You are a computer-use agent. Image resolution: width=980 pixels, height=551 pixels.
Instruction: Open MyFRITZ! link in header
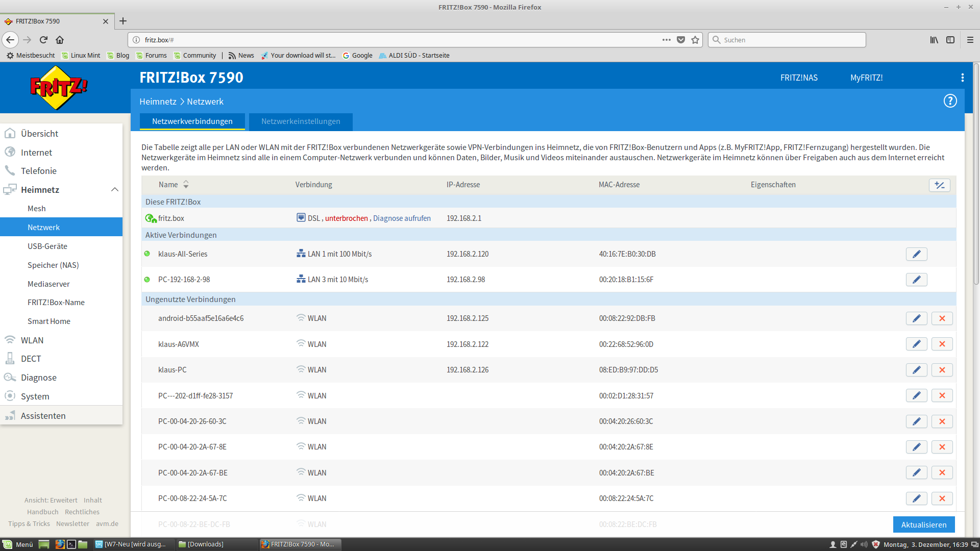866,78
